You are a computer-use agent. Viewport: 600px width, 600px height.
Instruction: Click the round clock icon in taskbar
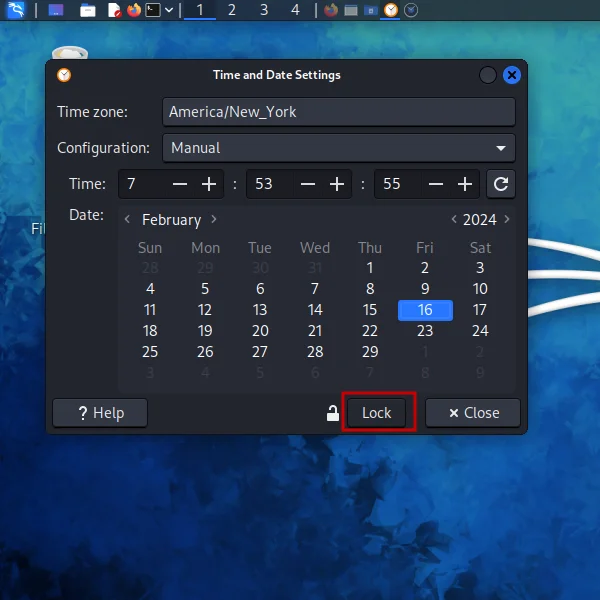pos(411,10)
